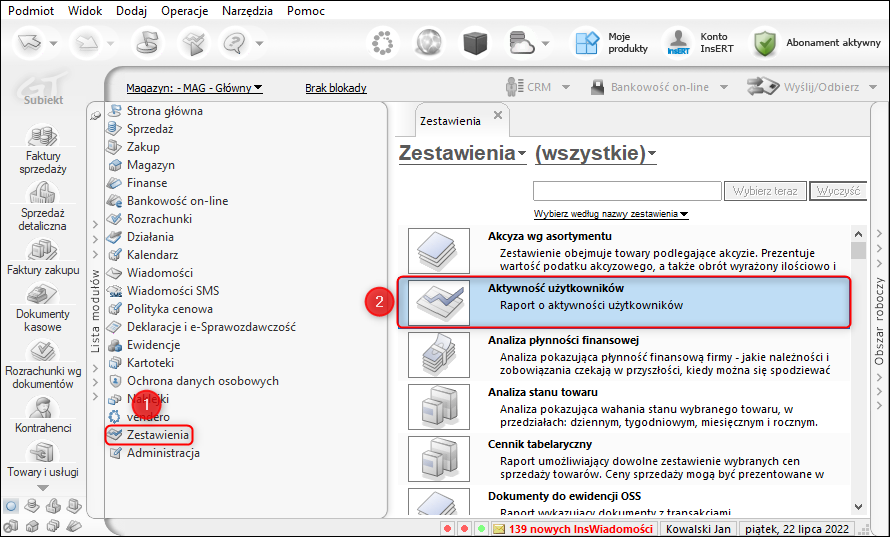Click Brak blokady link
Image resolution: width=890 pixels, height=537 pixels.
coord(335,88)
